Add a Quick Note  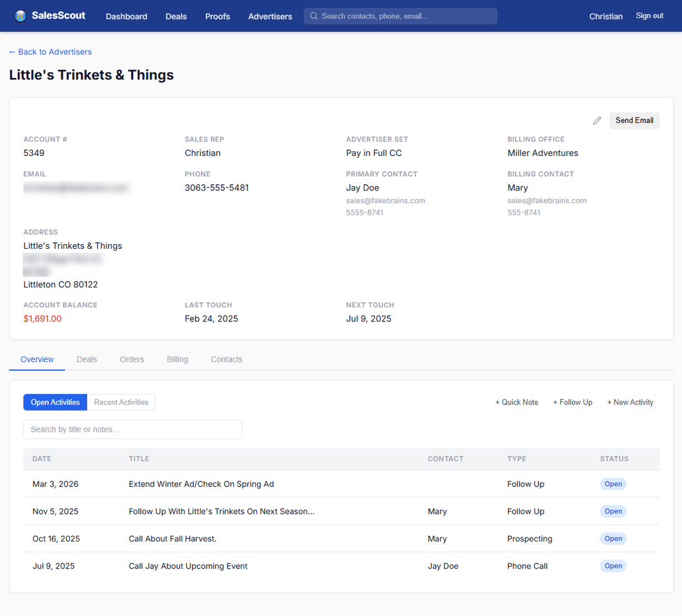pyautogui.click(x=517, y=402)
